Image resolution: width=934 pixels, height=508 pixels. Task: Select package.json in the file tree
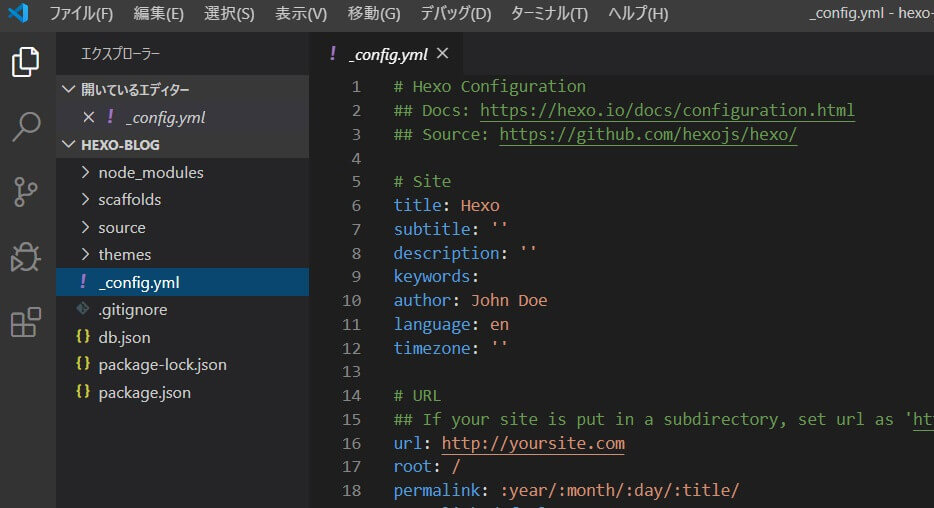[x=182, y=392]
